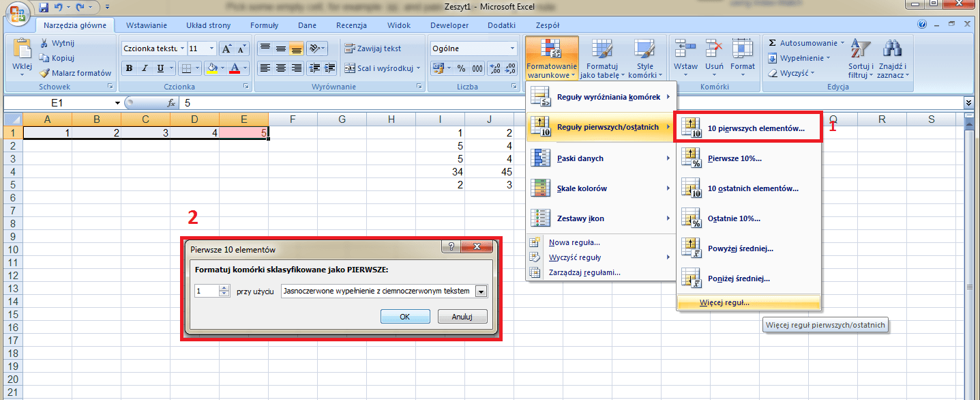
Task: Switch to the Formuły ribbon tab
Action: [x=264, y=25]
